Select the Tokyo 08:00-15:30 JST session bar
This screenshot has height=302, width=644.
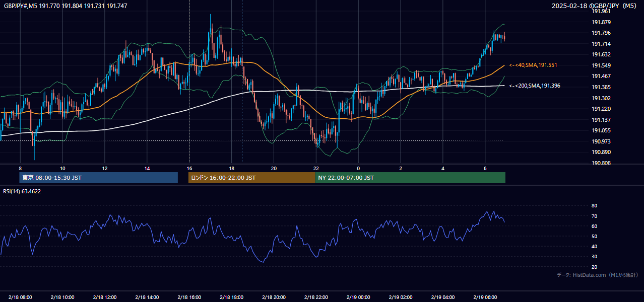click(x=99, y=178)
